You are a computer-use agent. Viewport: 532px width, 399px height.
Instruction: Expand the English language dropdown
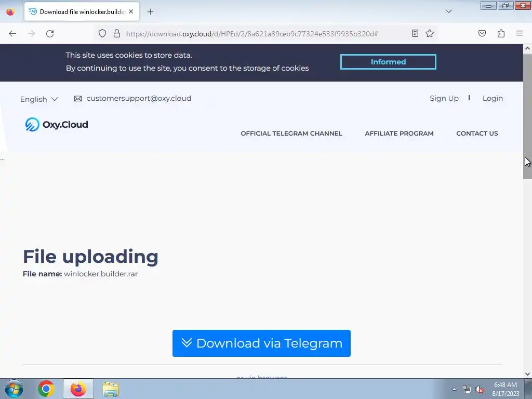point(38,99)
